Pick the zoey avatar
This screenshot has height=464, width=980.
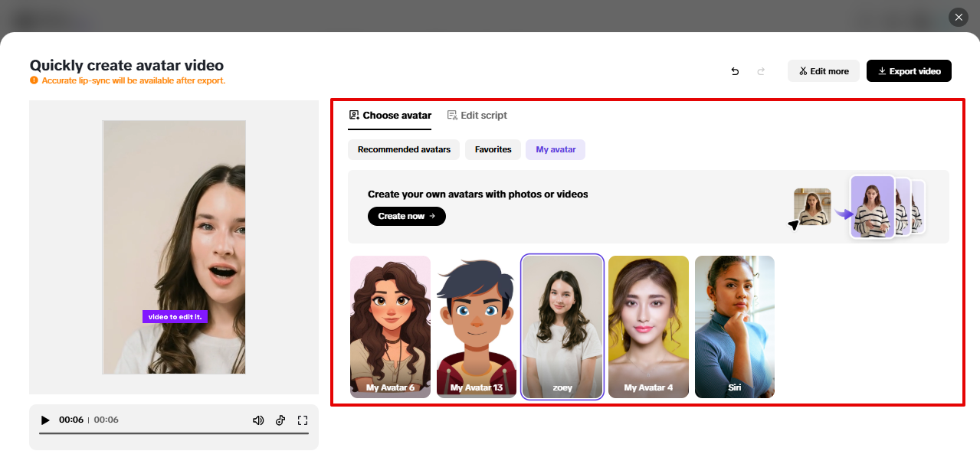[562, 326]
